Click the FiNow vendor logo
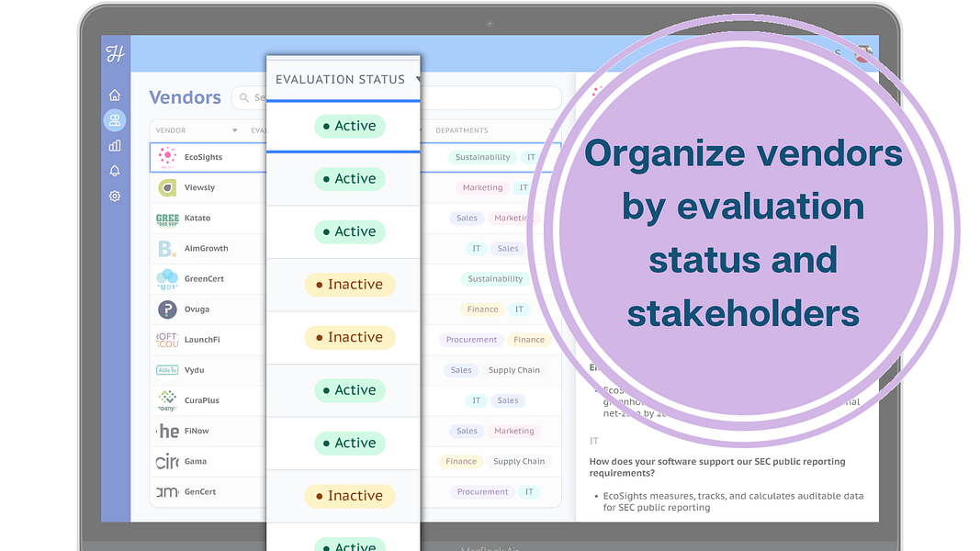 click(x=167, y=431)
